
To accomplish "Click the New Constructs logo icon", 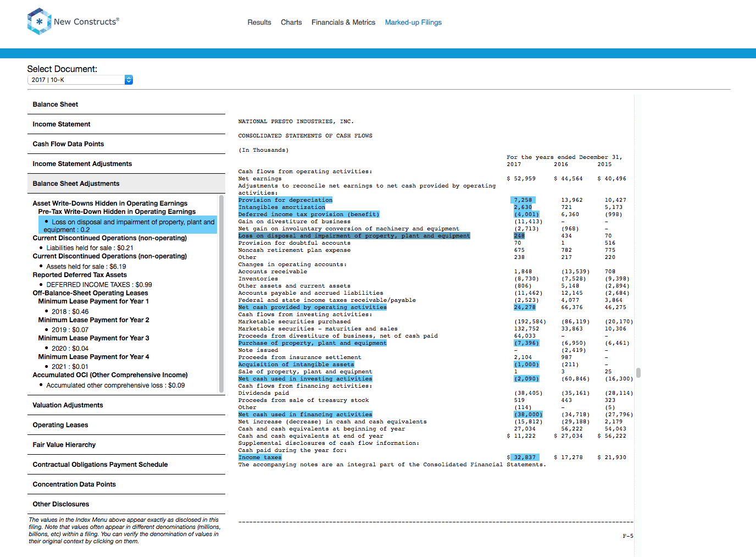I will (39, 21).
